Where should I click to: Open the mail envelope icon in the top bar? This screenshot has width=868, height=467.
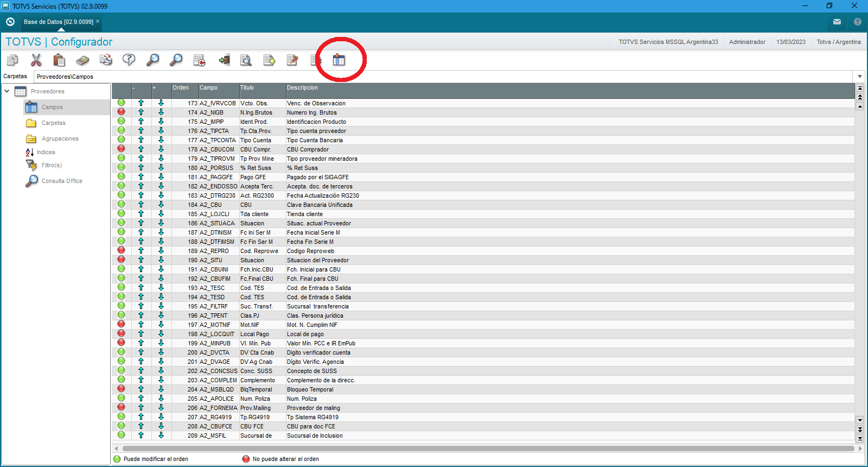[x=837, y=22]
